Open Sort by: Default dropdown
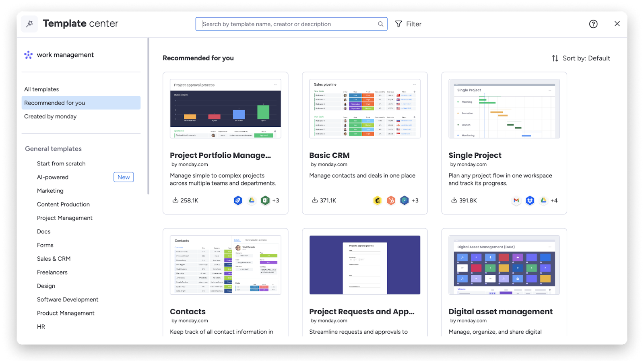The image size is (644, 361). coord(581,58)
